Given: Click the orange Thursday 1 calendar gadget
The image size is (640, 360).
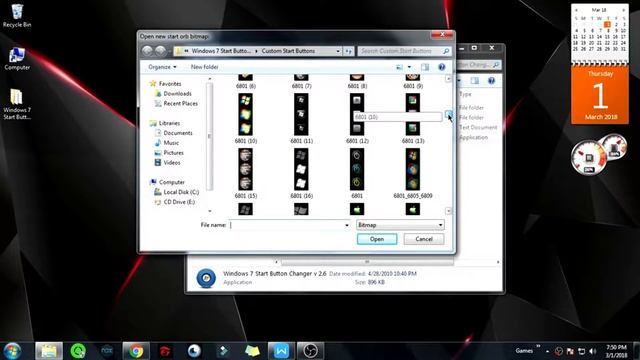Looking at the screenshot, I should click(x=600, y=95).
